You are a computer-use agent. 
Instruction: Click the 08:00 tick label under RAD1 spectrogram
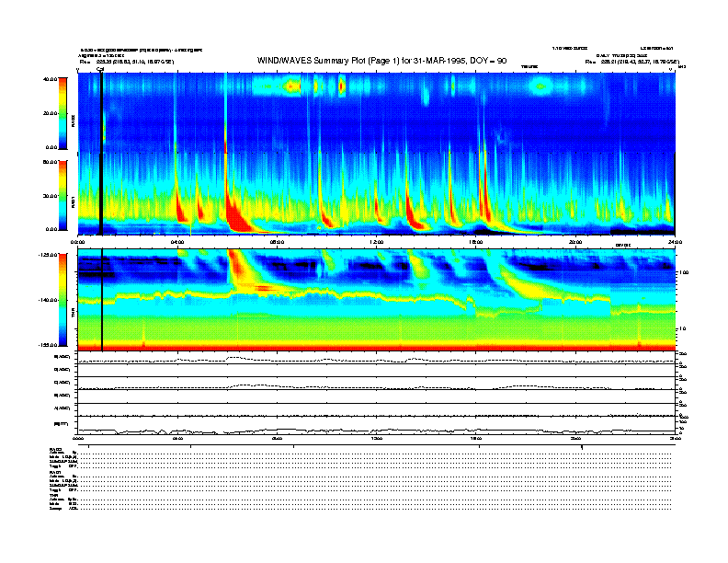tap(277, 242)
